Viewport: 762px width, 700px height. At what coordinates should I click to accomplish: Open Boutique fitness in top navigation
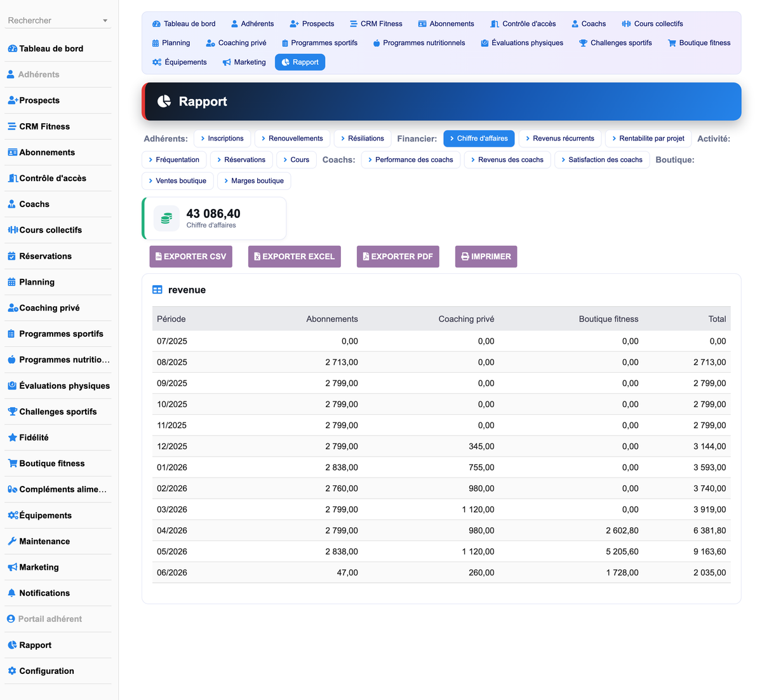[x=698, y=43]
